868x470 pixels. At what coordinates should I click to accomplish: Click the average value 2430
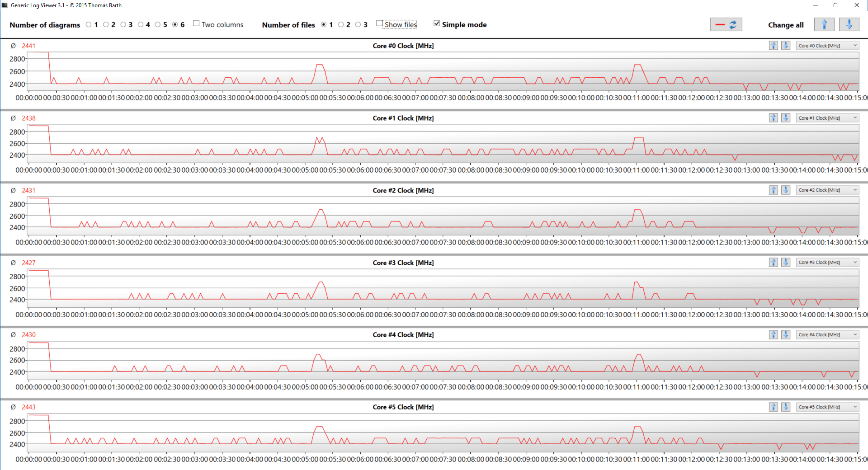(28, 334)
